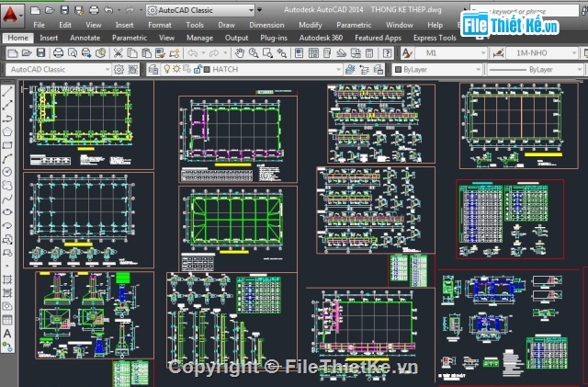
Task: Open the M1 text style dropdown
Action: pos(483,53)
